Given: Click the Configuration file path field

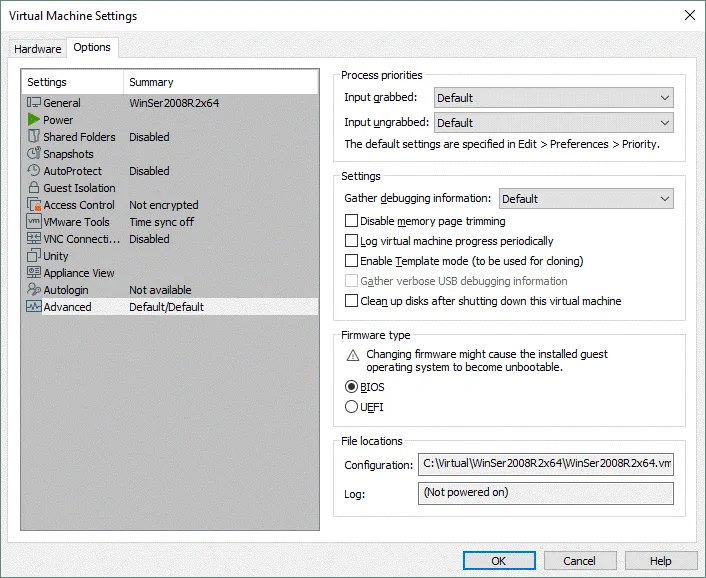Looking at the screenshot, I should [545, 464].
